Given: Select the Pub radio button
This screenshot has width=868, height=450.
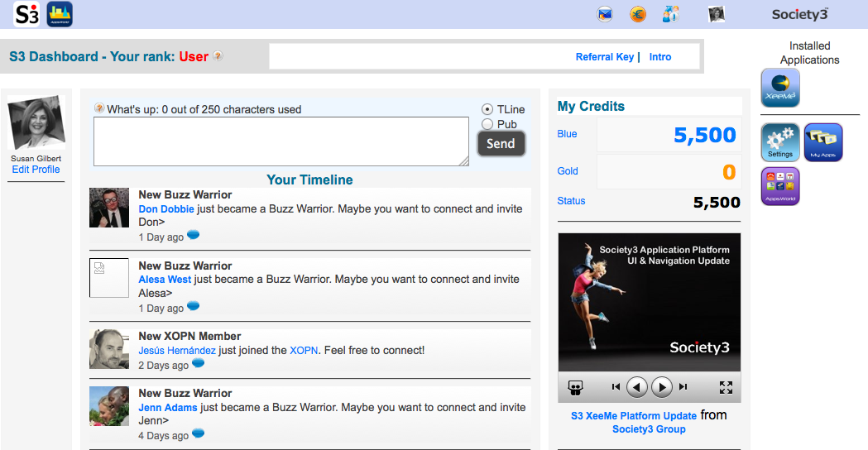Looking at the screenshot, I should tap(487, 124).
